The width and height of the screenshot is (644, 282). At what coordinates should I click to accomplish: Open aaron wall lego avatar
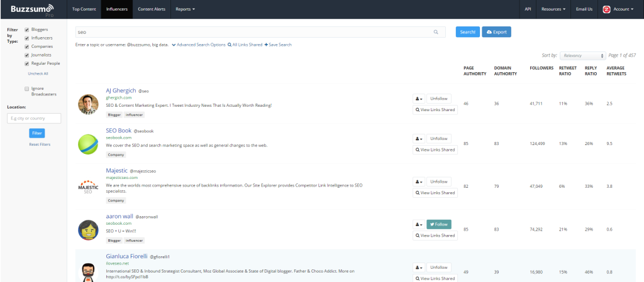[x=88, y=230]
